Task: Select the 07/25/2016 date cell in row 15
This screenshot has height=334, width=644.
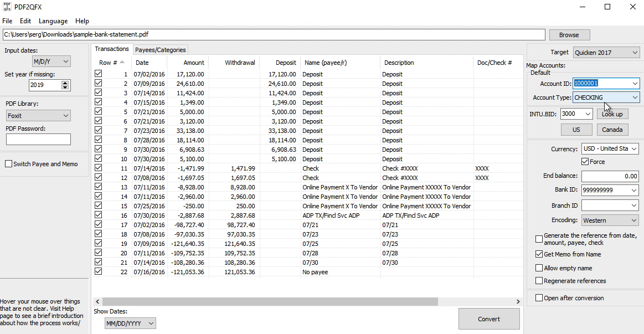Action: (149, 206)
